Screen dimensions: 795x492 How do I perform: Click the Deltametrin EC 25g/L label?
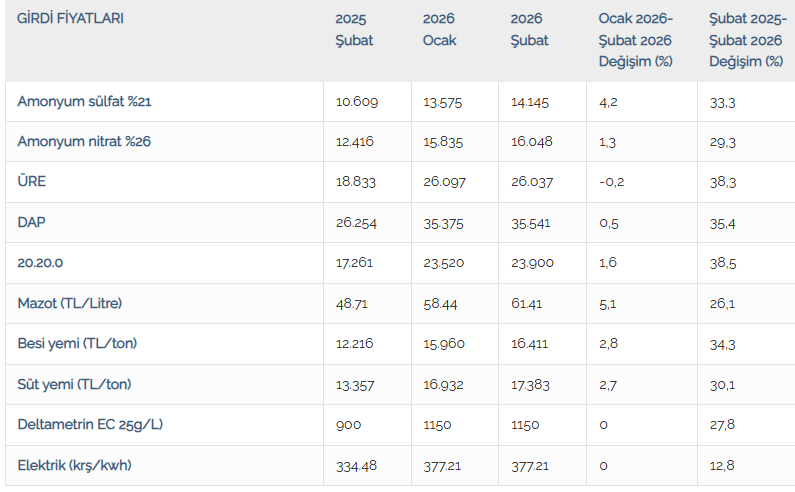(90, 425)
